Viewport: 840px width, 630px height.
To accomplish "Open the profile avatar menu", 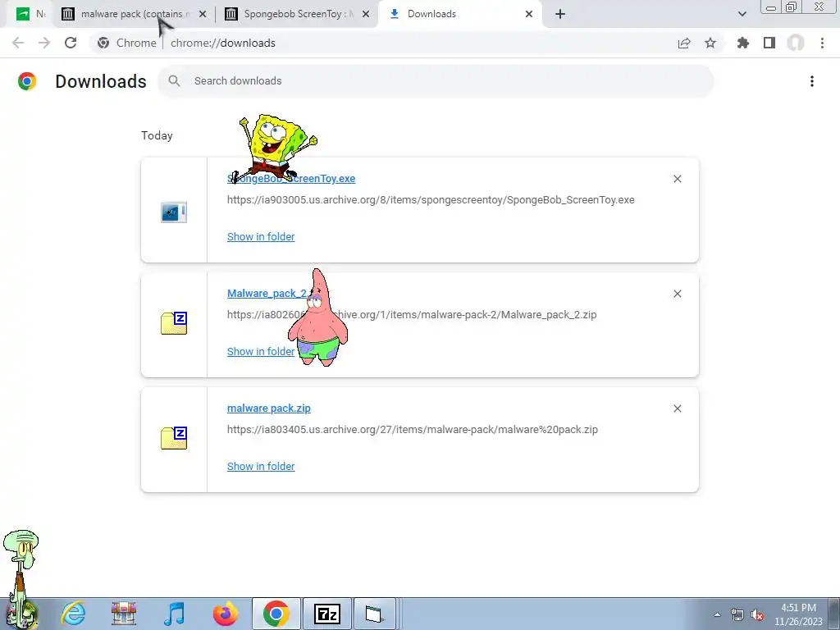I will coord(796,43).
